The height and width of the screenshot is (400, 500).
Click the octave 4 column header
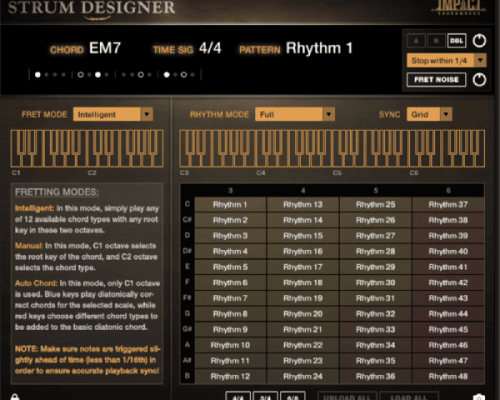(x=303, y=190)
